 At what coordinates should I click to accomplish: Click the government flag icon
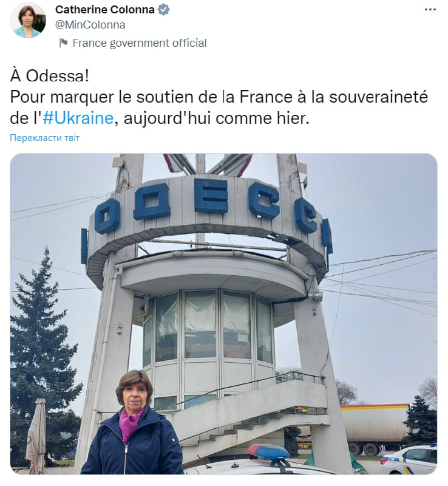pos(63,43)
